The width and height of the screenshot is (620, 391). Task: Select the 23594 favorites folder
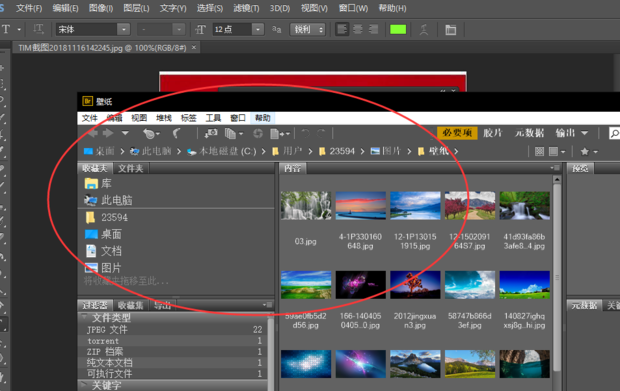(106, 217)
